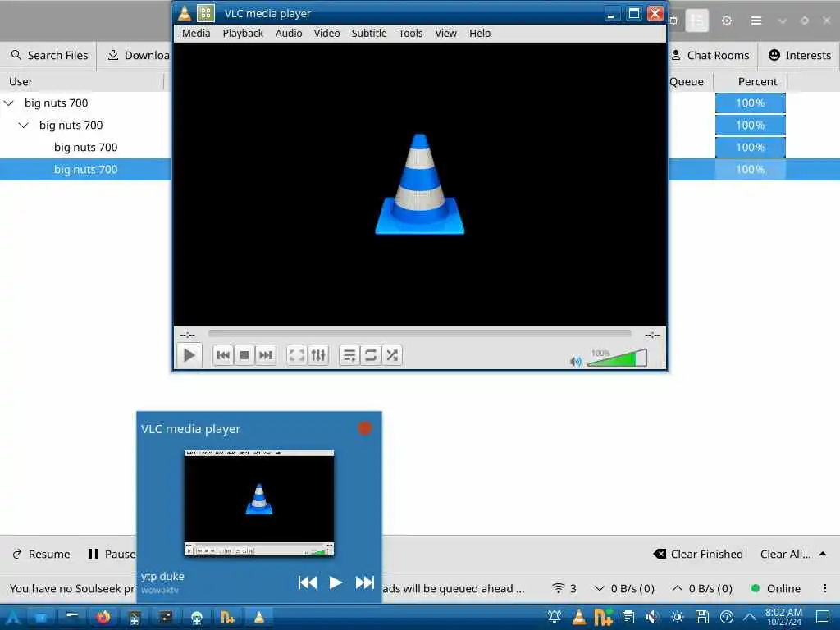Collapse the top-level 'big nuts 700' user tree row
840x630 pixels.
(x=9, y=103)
